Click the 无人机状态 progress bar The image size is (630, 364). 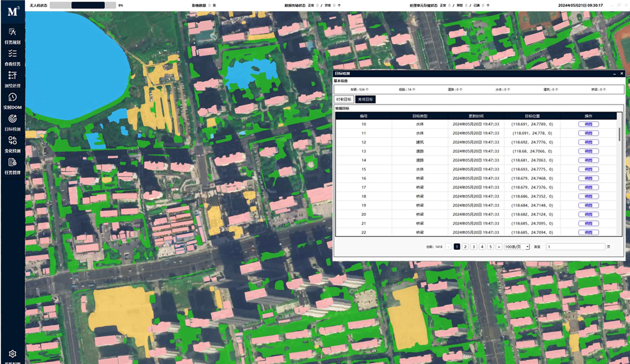pyautogui.click(x=83, y=5)
